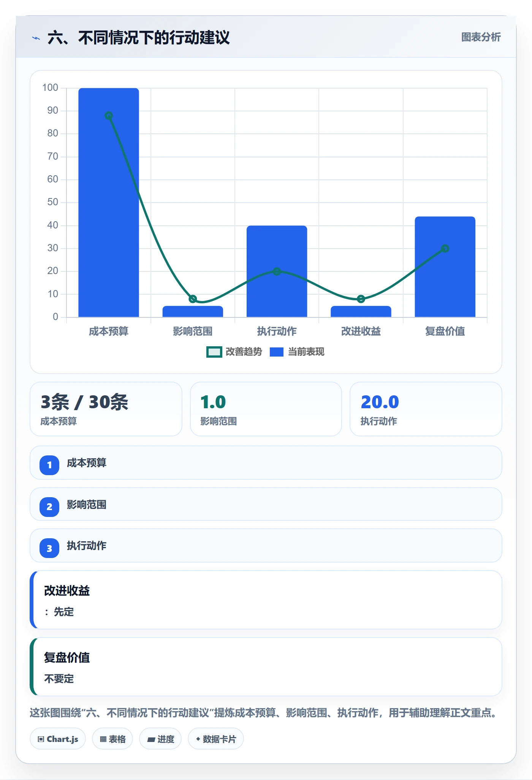
Task: Click the small icon in the Chart.js tag
Action: tap(41, 739)
